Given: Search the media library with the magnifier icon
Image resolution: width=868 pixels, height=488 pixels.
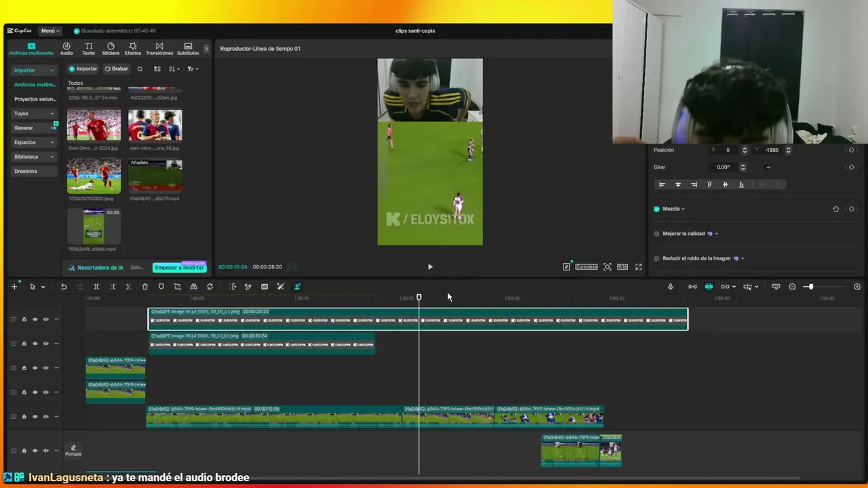Looking at the screenshot, I should pos(140,69).
